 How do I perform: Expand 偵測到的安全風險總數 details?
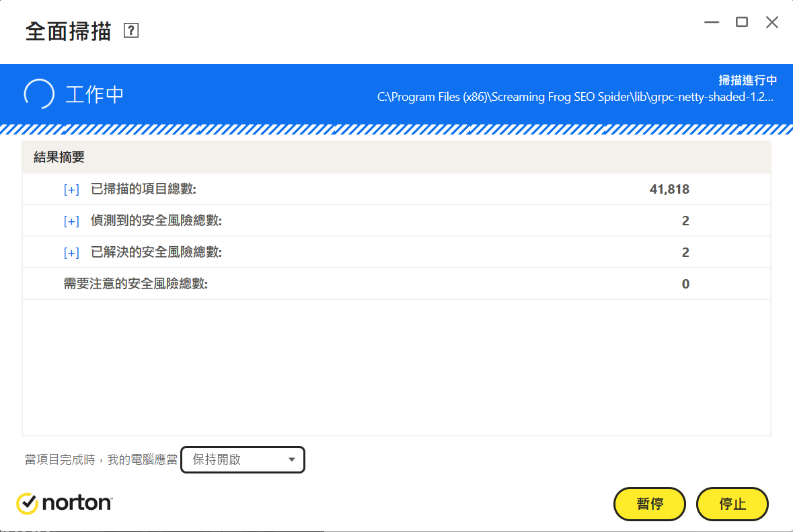(71, 221)
